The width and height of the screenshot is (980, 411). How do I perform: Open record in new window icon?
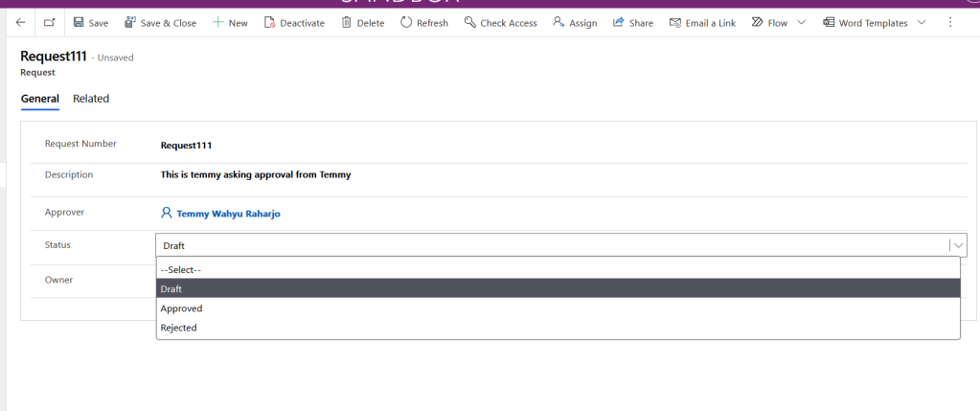tap(50, 22)
